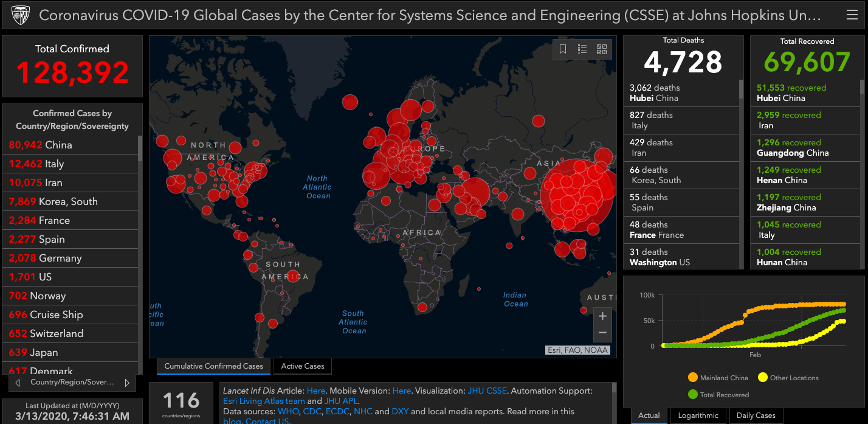This screenshot has width=868, height=424.
Task: Open the ECDC data source link
Action: click(x=337, y=411)
